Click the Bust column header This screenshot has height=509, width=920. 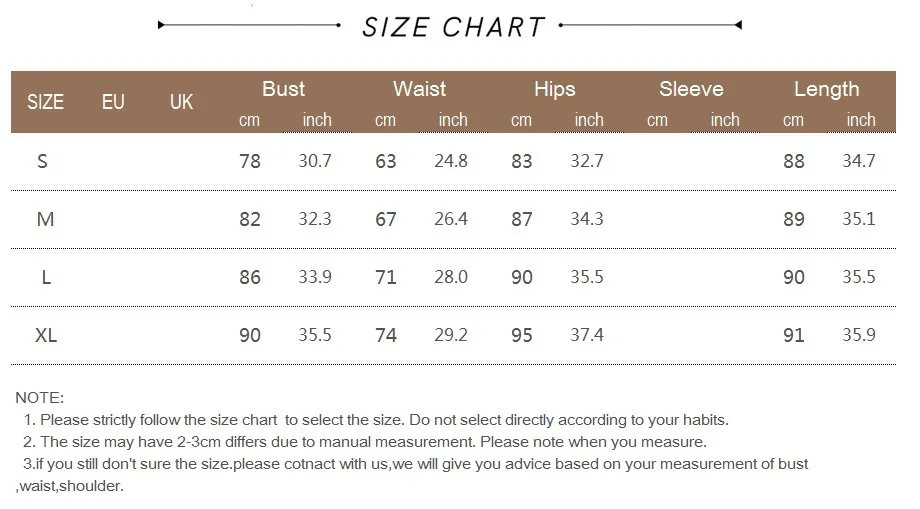283,89
